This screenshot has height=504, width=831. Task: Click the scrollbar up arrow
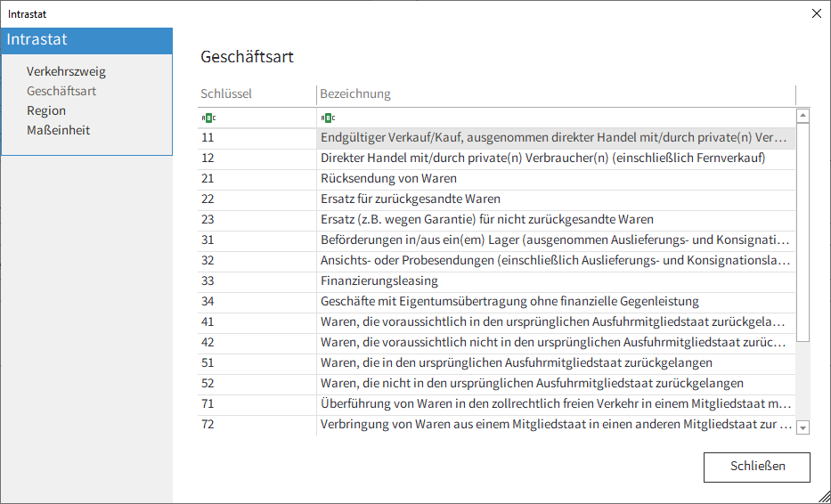coord(802,116)
